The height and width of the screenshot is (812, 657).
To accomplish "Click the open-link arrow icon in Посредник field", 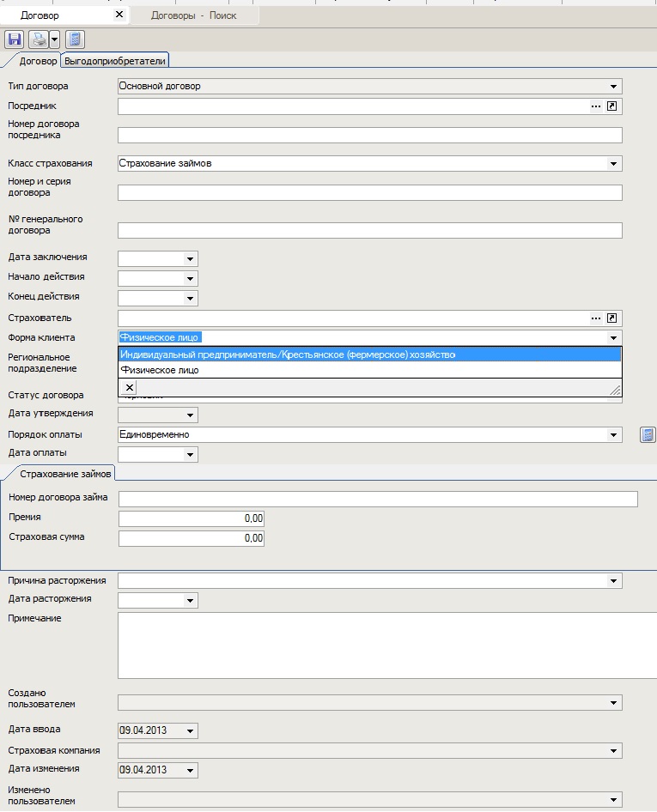I will pos(612,106).
